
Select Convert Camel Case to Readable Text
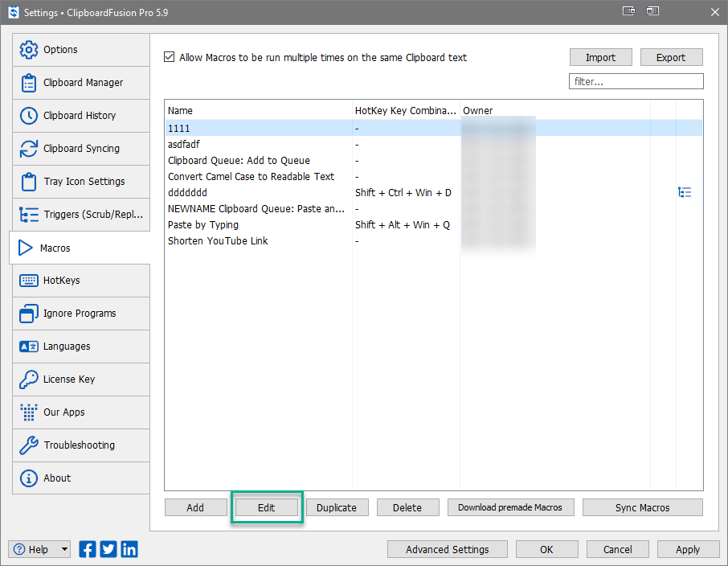[x=434, y=177]
